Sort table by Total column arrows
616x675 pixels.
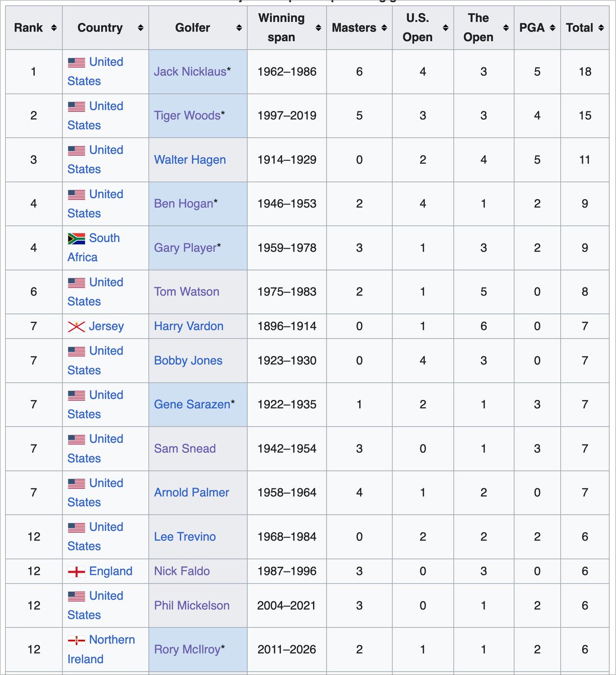click(601, 28)
